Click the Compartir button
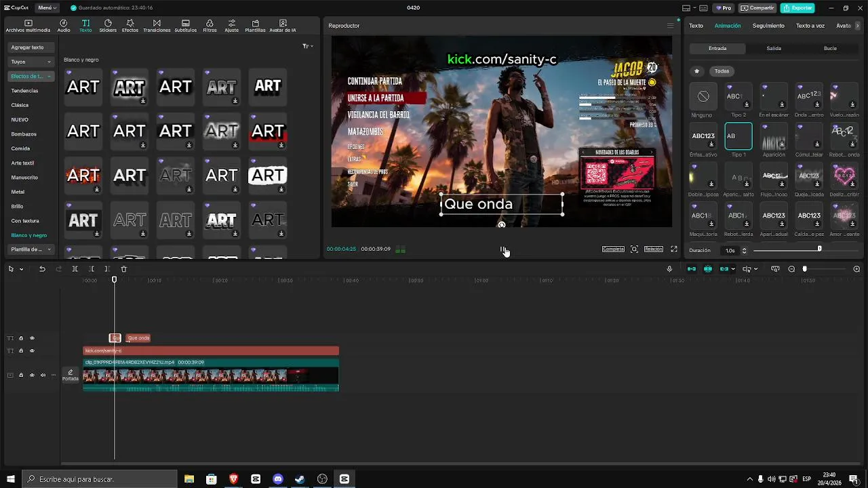Image resolution: width=868 pixels, height=488 pixels. tap(757, 8)
